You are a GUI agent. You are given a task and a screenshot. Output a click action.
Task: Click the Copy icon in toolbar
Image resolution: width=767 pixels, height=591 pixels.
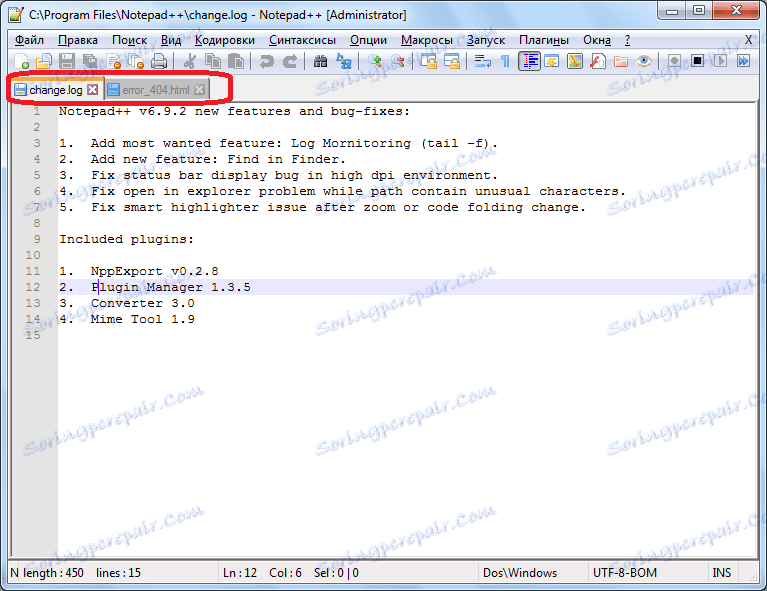coord(213,62)
